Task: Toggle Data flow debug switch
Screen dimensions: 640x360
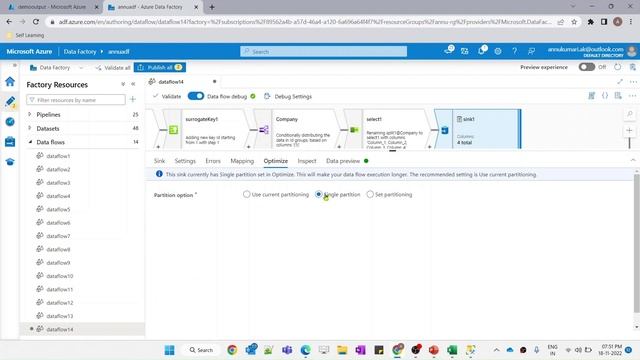Action: coord(196,96)
